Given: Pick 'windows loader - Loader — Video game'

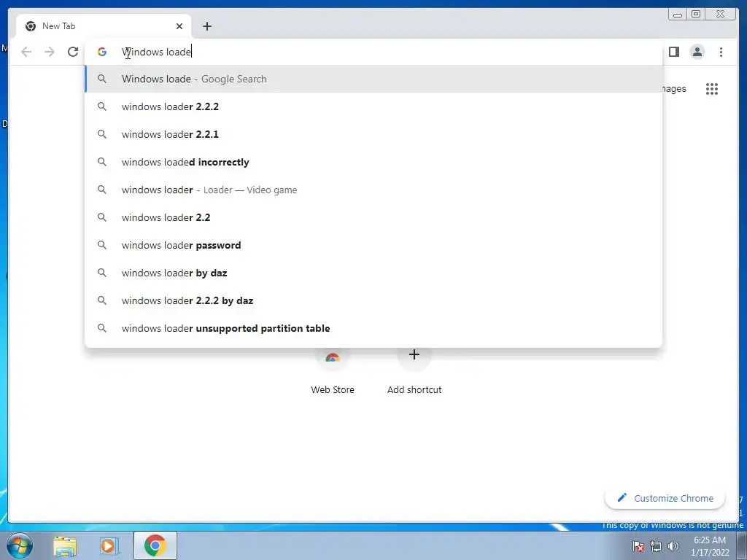Looking at the screenshot, I should [373, 190].
